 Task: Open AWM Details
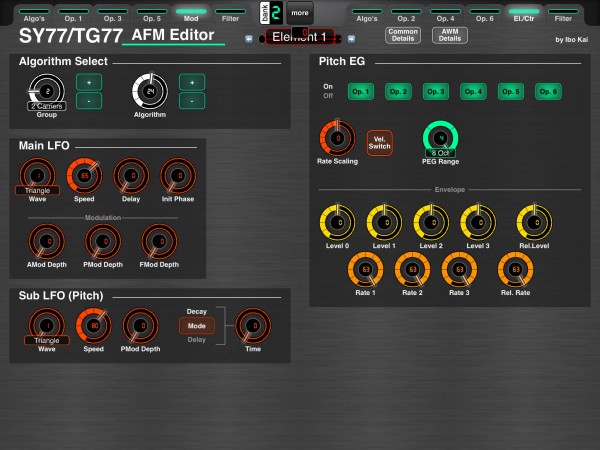pos(450,35)
